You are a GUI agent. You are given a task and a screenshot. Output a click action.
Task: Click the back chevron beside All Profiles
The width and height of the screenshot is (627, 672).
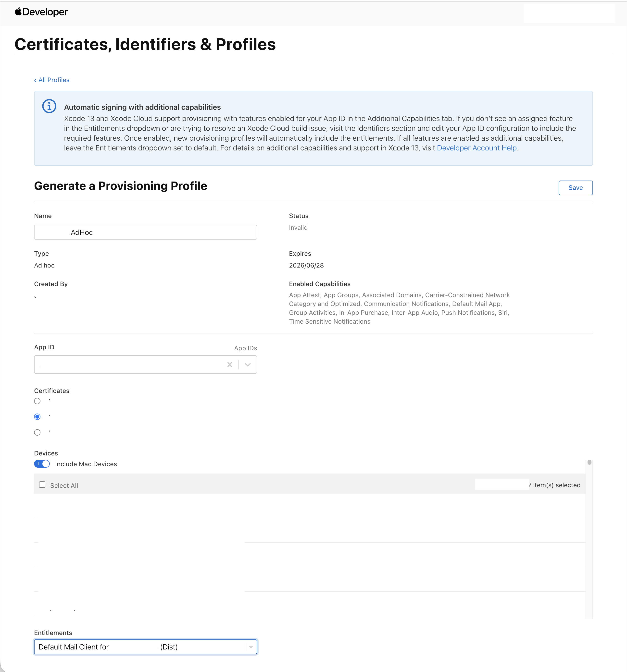35,80
